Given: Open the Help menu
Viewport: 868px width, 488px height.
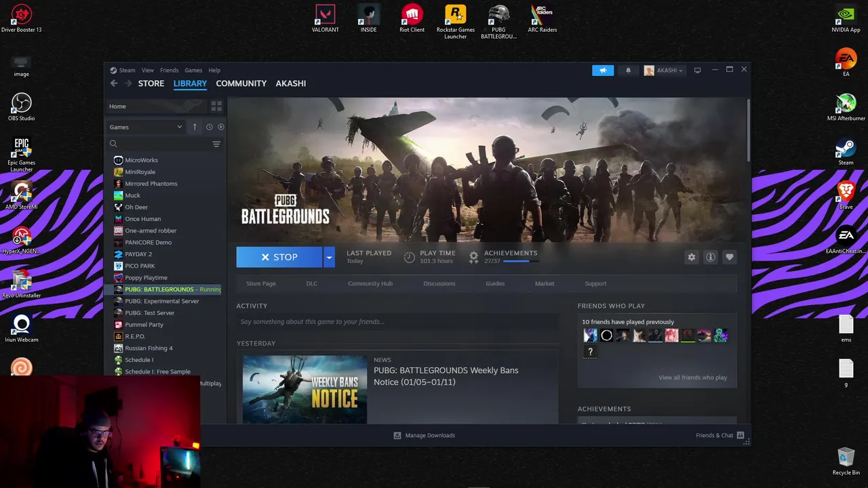Looking at the screenshot, I should pyautogui.click(x=214, y=70).
